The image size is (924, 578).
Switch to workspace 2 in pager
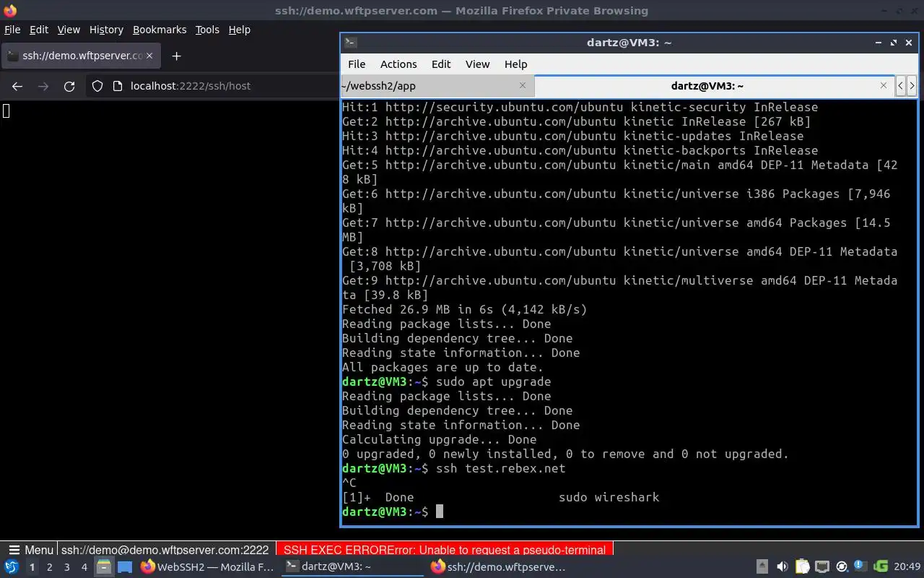click(49, 567)
